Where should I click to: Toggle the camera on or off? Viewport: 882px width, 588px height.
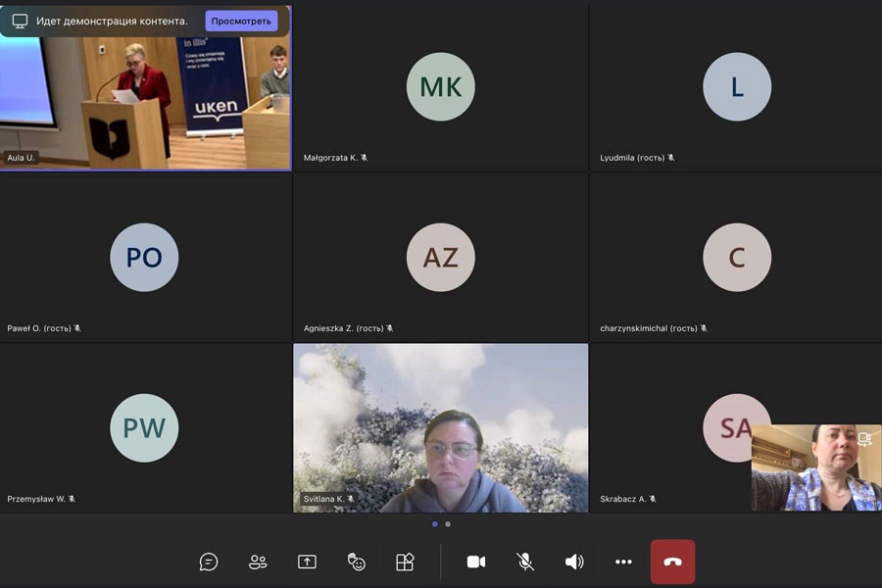(x=476, y=562)
